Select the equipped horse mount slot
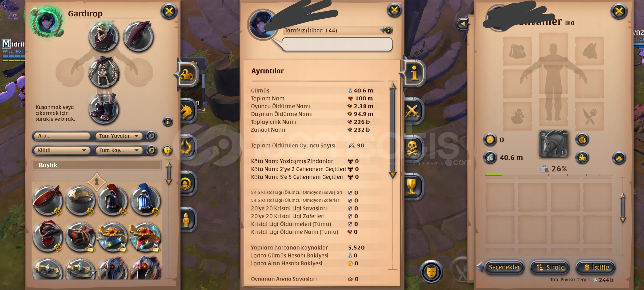The width and height of the screenshot is (644, 290). coord(553,144)
